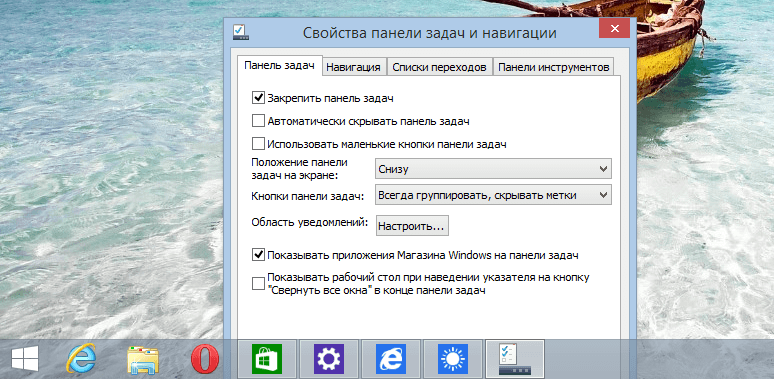Select the taskbar properties window button
The height and width of the screenshot is (379, 774).
coord(515,359)
